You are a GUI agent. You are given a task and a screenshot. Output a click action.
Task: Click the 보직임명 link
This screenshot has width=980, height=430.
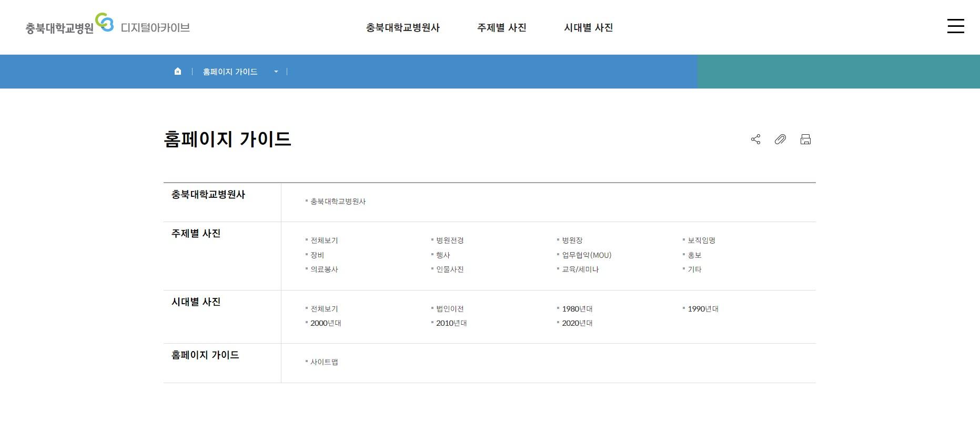pos(701,241)
